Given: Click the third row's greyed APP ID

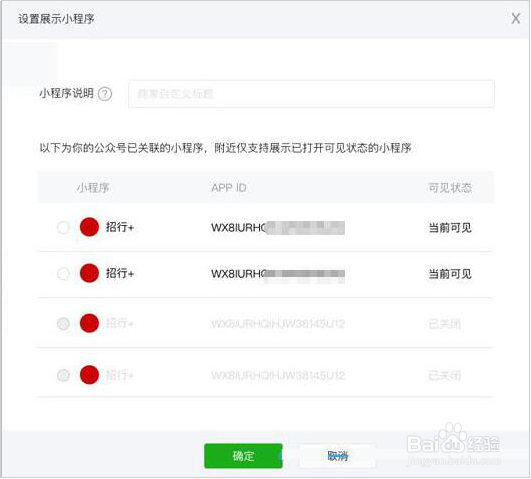Looking at the screenshot, I should (x=278, y=324).
